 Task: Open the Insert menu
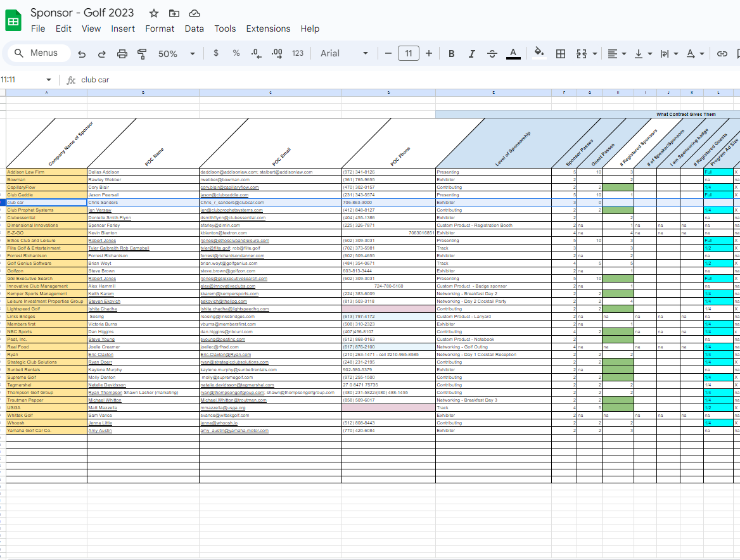coord(123,29)
